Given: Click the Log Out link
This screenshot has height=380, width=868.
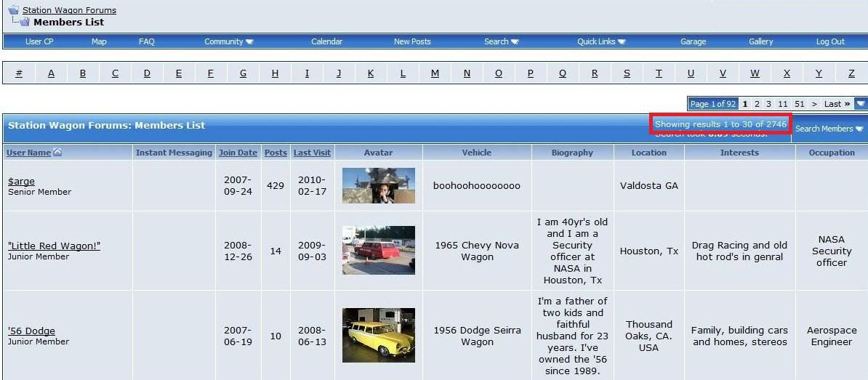Looking at the screenshot, I should [x=829, y=41].
